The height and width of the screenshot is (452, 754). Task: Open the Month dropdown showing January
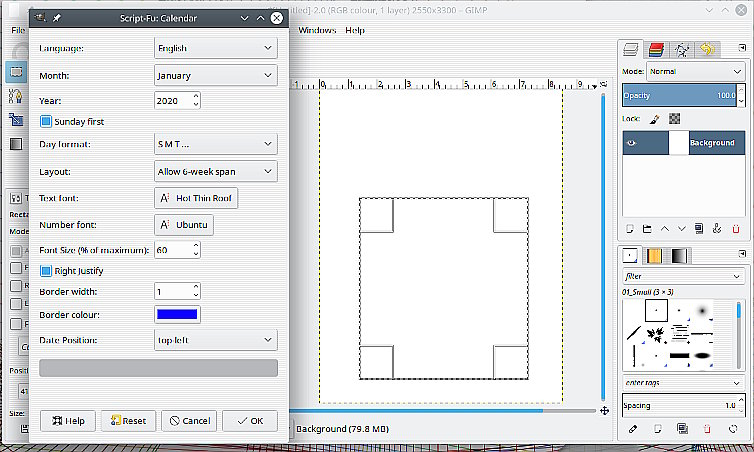click(x=215, y=75)
